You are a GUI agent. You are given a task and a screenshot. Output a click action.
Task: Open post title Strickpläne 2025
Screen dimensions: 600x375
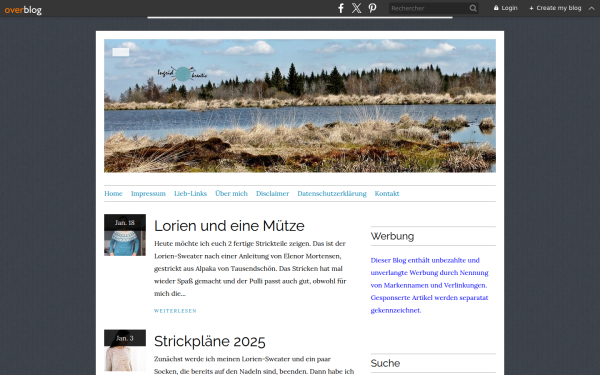click(210, 341)
